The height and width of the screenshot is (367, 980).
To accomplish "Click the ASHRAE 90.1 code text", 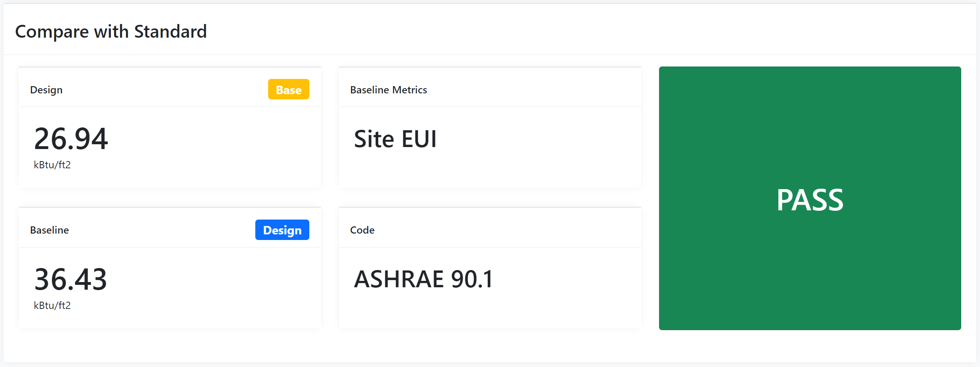I will click(424, 279).
